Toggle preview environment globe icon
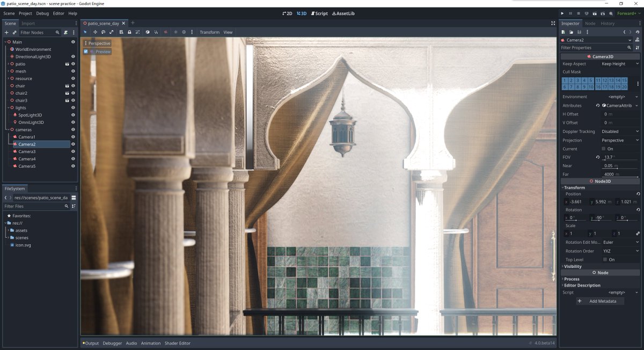Screen dimensions: 644x350 184,32
